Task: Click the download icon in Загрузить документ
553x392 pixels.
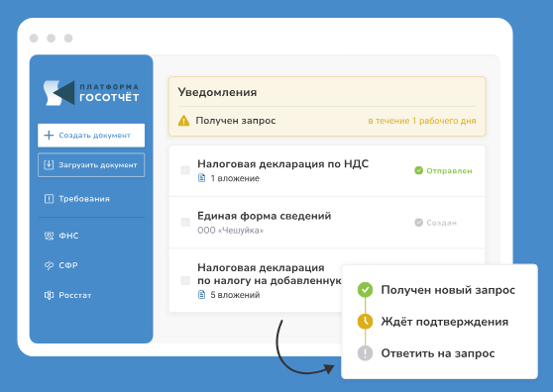Action: click(x=49, y=165)
